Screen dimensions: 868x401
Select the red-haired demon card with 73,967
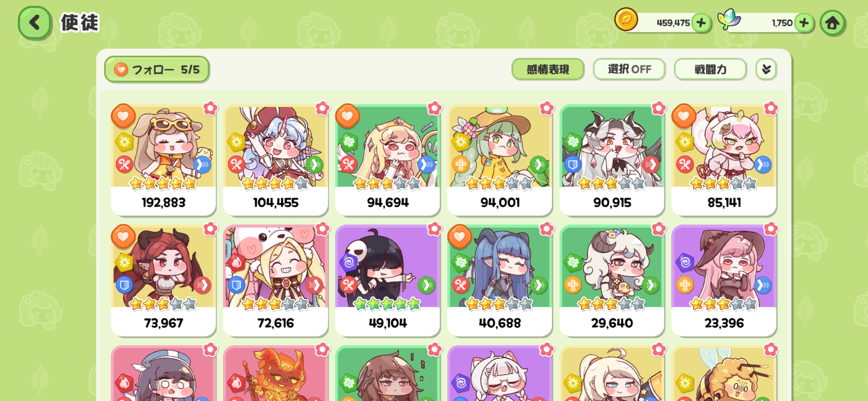point(163,281)
